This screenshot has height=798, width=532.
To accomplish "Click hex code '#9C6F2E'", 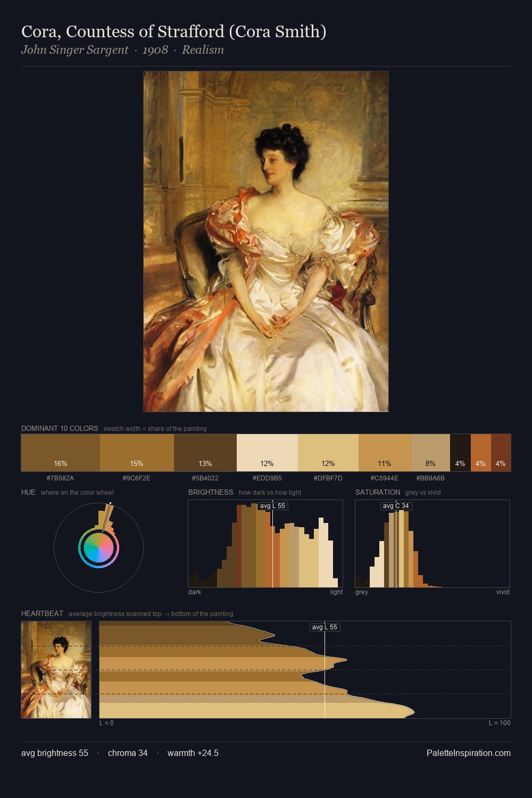I will [x=137, y=478].
